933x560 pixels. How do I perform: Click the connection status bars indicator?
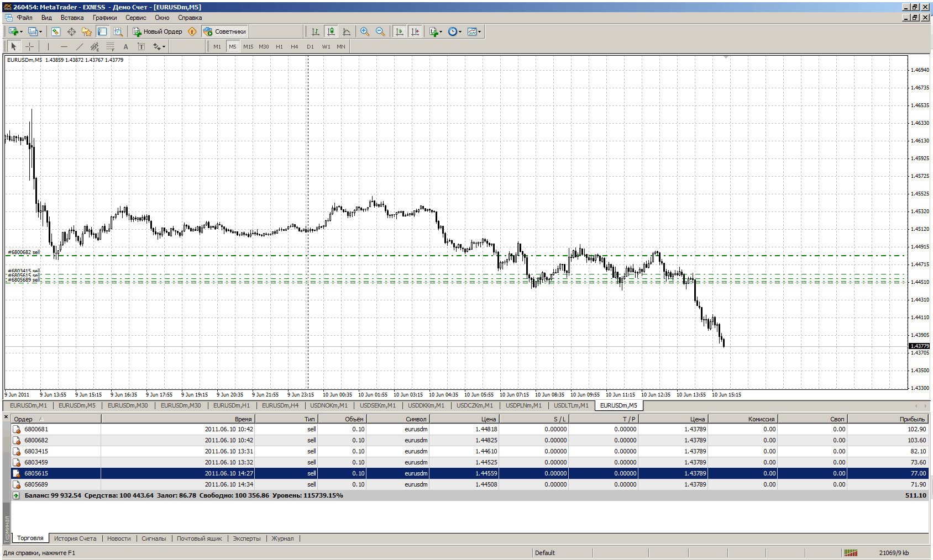[x=851, y=553]
